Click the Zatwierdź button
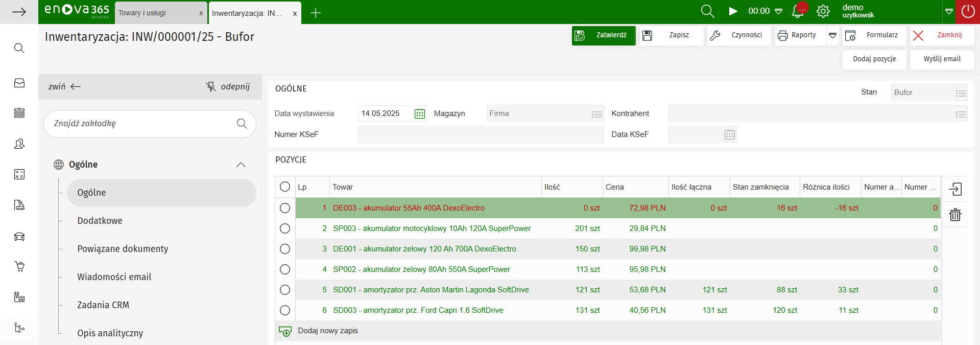The image size is (980, 345). coord(604,35)
